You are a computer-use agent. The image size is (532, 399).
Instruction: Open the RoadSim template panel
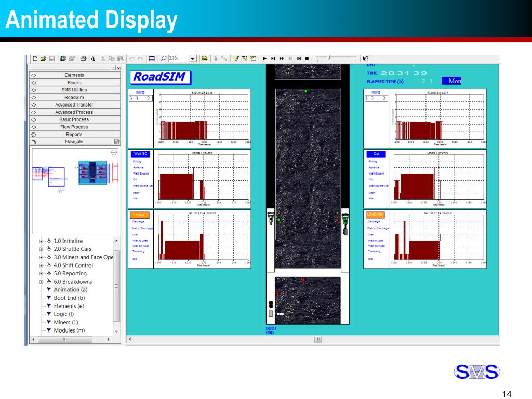pyautogui.click(x=75, y=97)
